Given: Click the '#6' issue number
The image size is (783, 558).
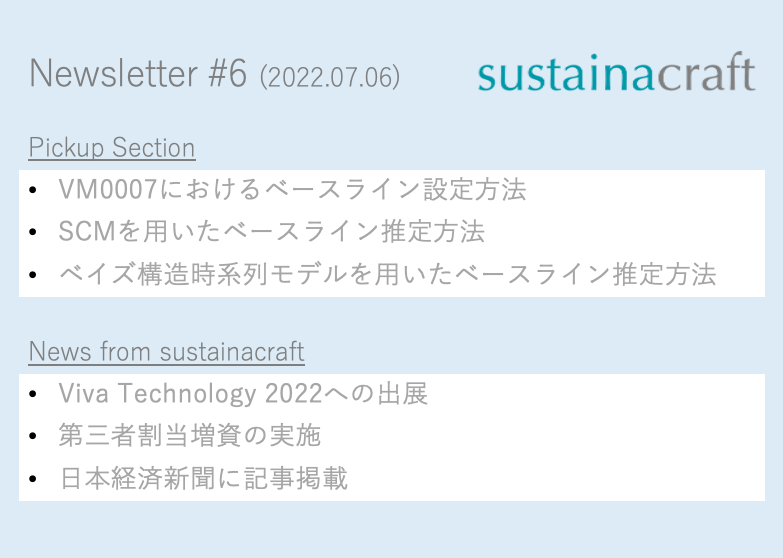Looking at the screenshot, I should [x=226, y=75].
